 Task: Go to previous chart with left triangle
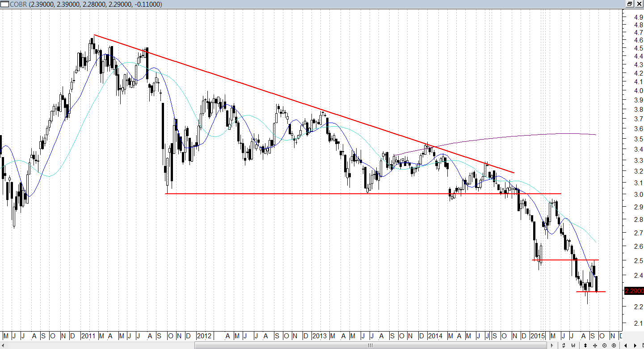tap(626, 345)
